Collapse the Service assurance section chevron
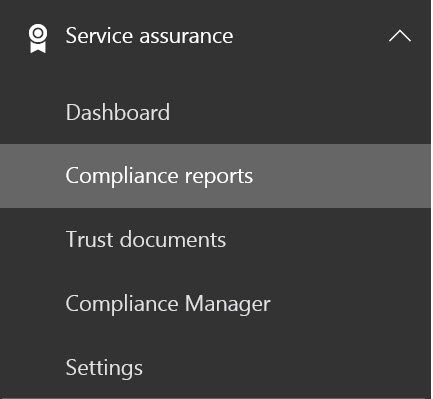The width and height of the screenshot is (433, 399). [400, 36]
